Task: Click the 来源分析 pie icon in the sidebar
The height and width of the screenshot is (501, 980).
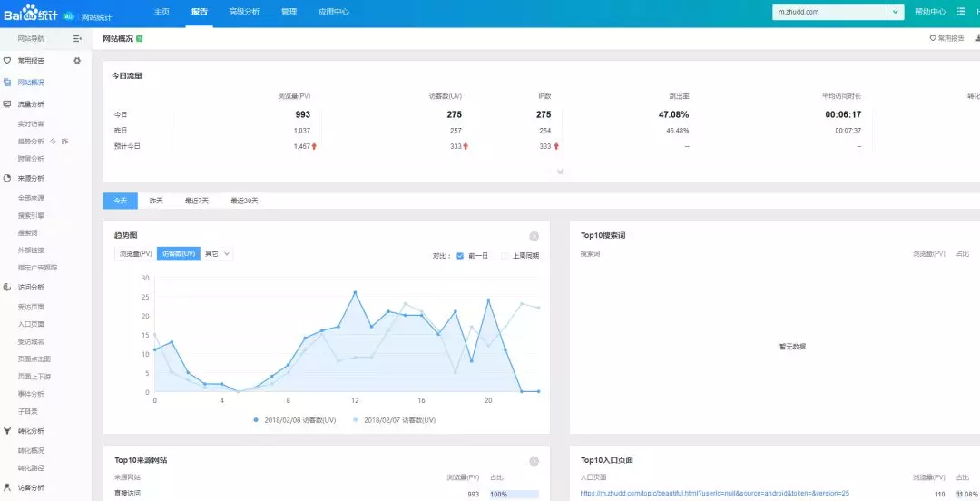Action: pyautogui.click(x=7, y=178)
